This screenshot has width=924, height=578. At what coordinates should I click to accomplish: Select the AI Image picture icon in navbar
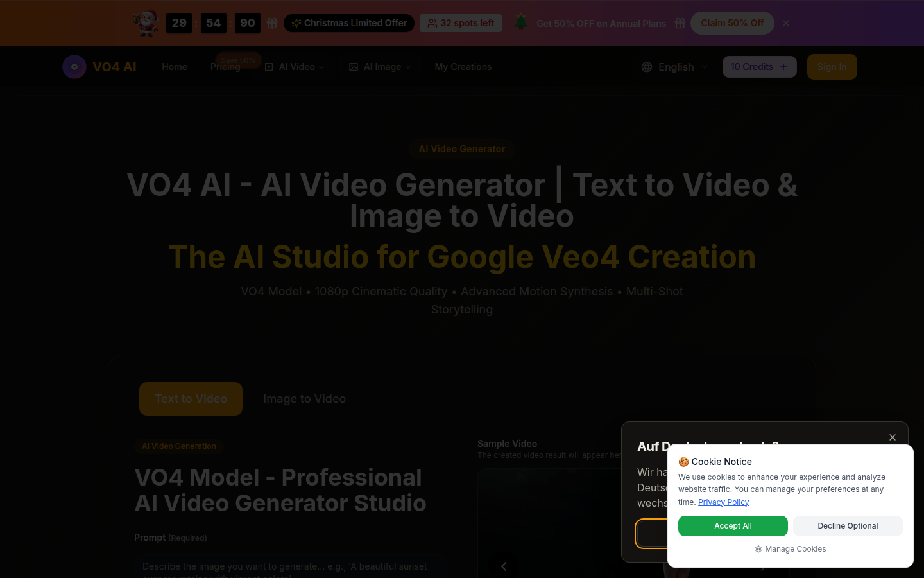tap(353, 67)
